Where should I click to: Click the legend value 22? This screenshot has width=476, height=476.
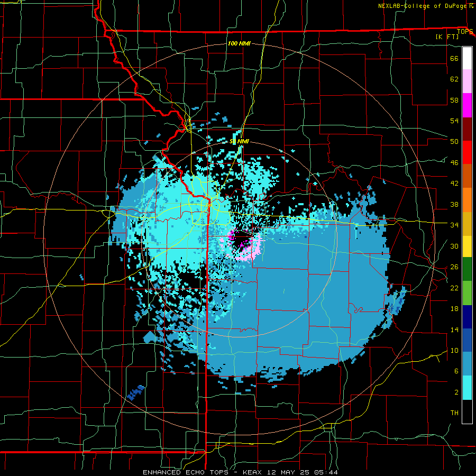pyautogui.click(x=454, y=288)
